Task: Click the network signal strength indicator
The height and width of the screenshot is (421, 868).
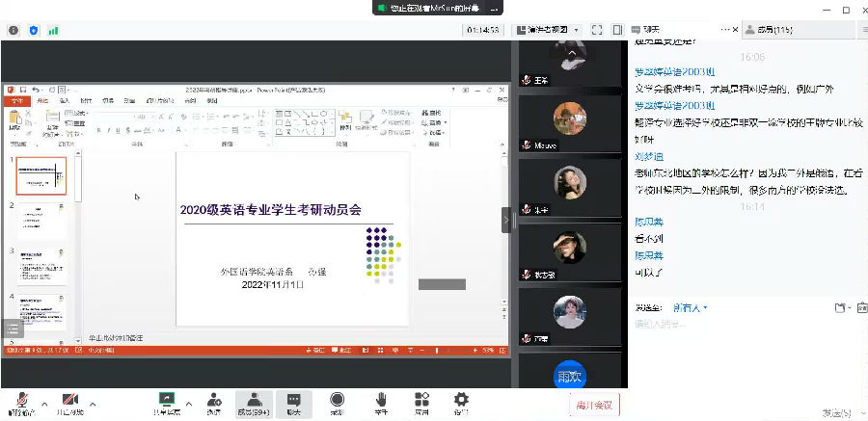Action: pyautogui.click(x=54, y=30)
